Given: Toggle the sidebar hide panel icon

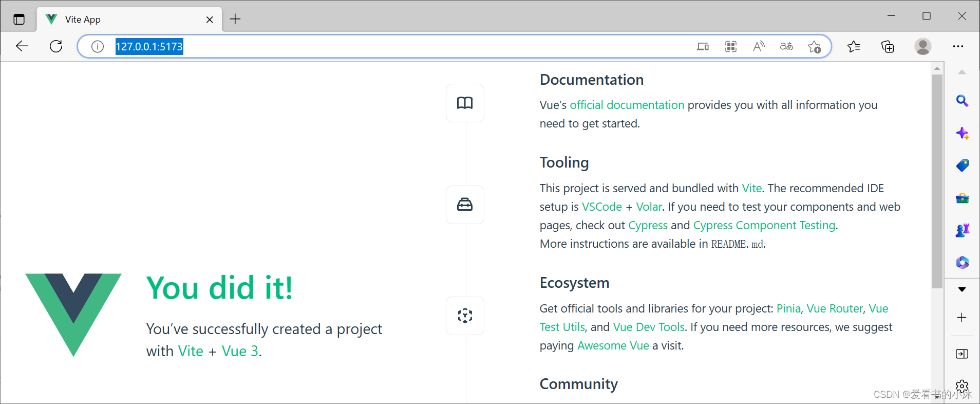Looking at the screenshot, I should (962, 354).
